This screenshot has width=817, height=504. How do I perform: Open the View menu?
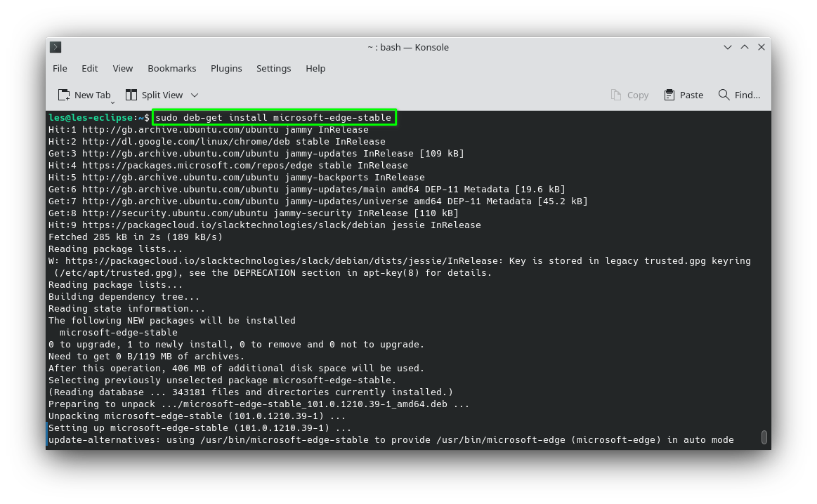[123, 68]
